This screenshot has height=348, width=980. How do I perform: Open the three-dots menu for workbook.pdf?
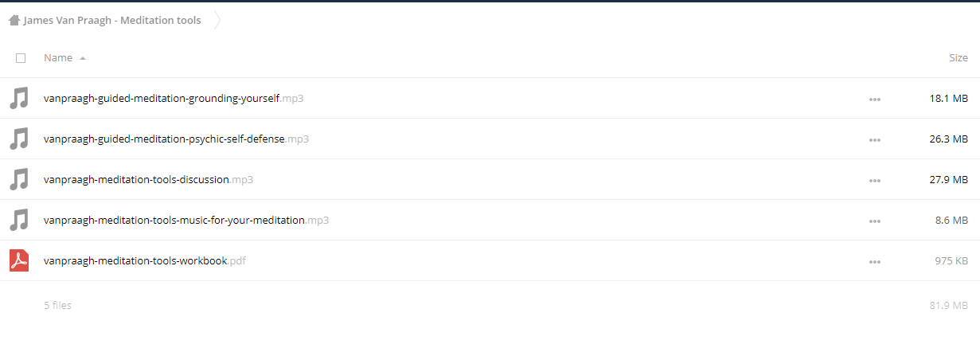point(875,262)
